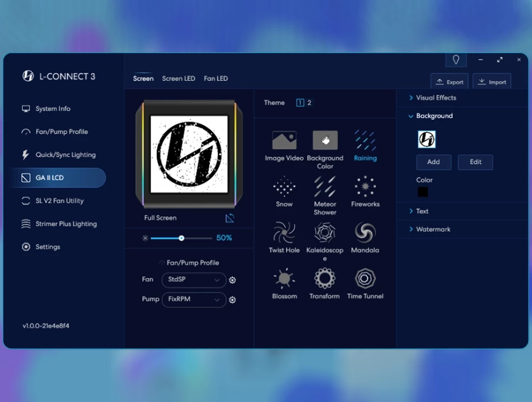This screenshot has width=532, height=402.
Task: Click Add background button
Action: pyautogui.click(x=433, y=162)
